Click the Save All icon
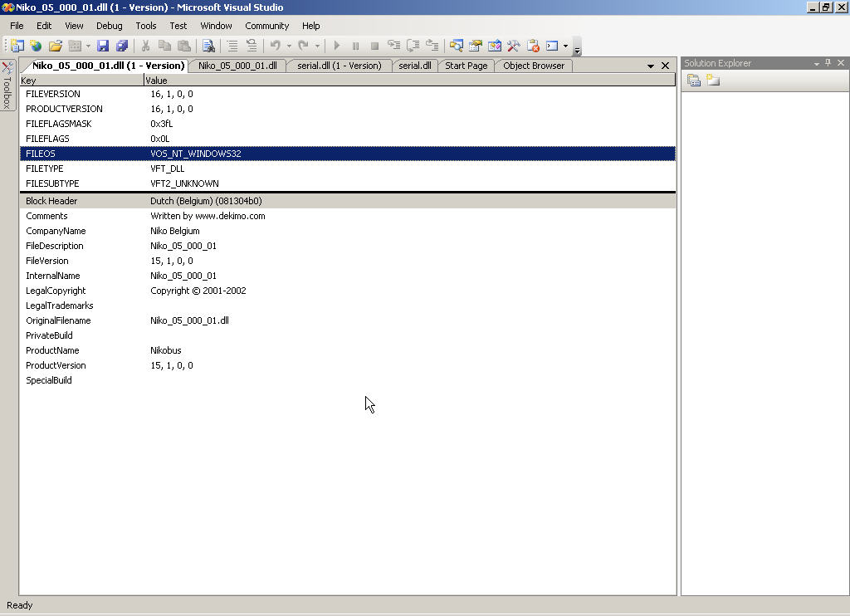 [x=122, y=46]
